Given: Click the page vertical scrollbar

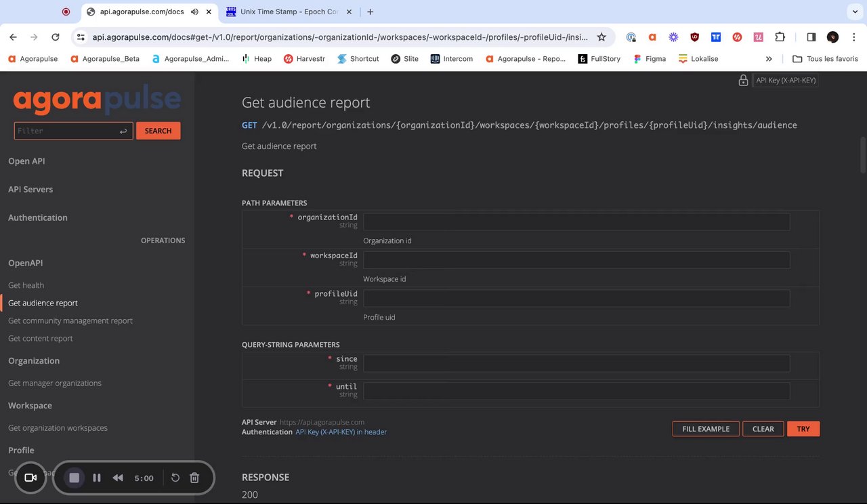Looking at the screenshot, I should pyautogui.click(x=862, y=156).
